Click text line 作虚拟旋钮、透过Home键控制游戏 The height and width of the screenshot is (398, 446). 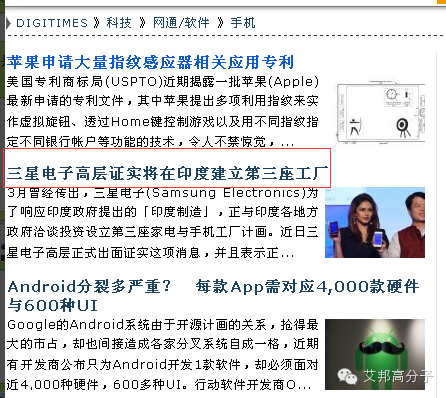[x=163, y=122]
